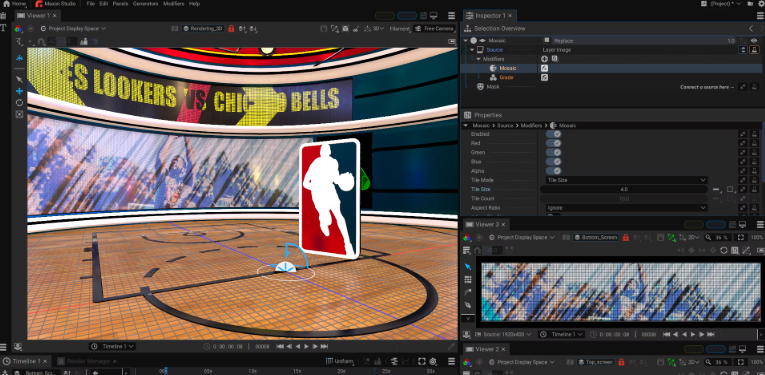
Task: Collapse the Modifiers tree row
Action: [478, 59]
